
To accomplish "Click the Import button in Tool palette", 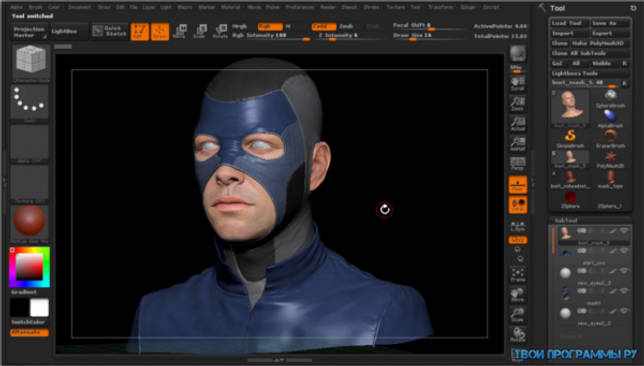I will point(570,33).
